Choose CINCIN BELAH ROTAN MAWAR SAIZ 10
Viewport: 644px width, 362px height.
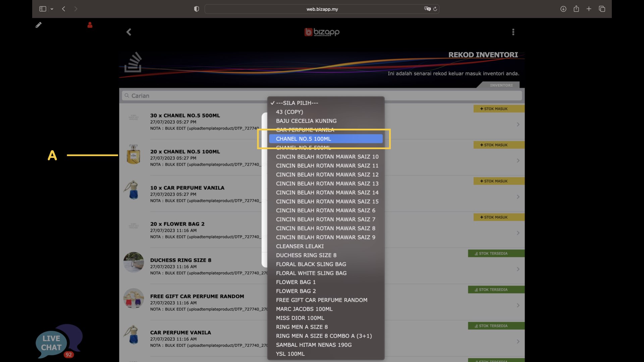(326, 157)
